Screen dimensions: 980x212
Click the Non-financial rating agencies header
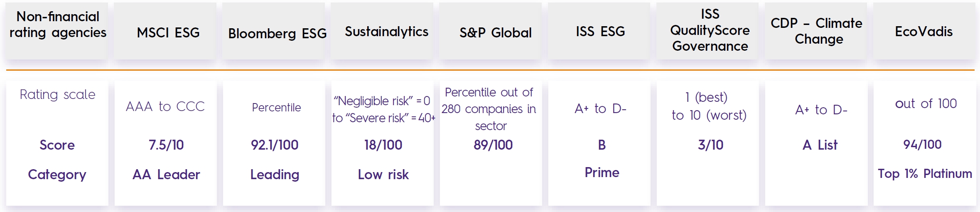(x=58, y=25)
